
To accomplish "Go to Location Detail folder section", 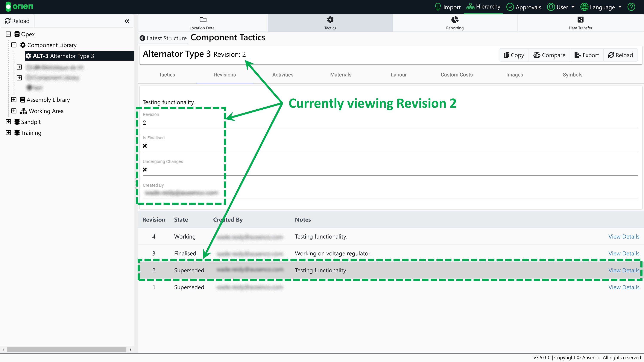I will [203, 23].
